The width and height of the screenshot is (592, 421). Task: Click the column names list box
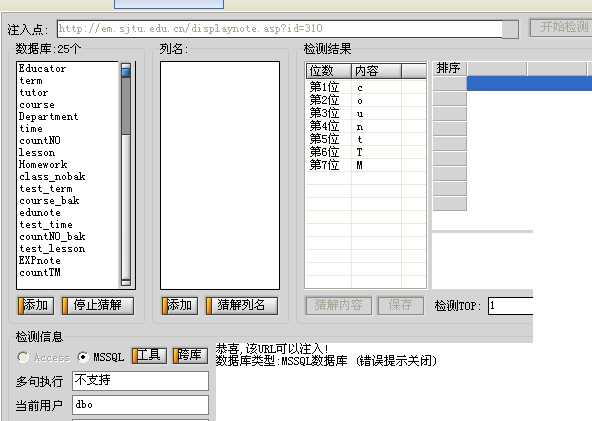(x=220, y=176)
